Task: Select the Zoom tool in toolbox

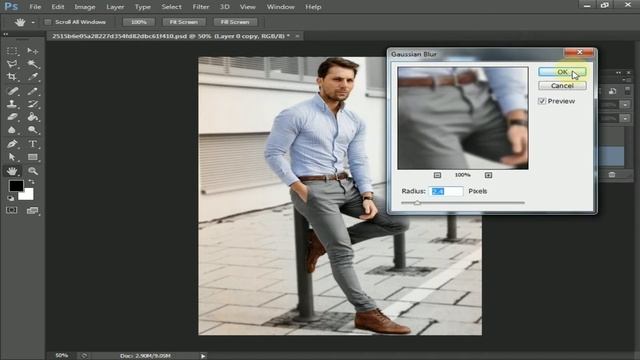Action: (x=32, y=171)
